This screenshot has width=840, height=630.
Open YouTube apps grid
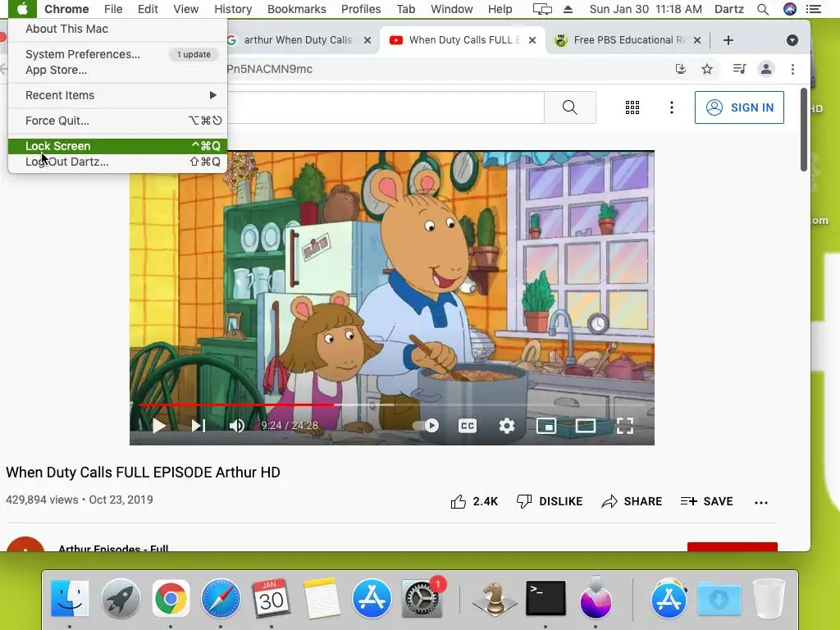[x=632, y=107]
